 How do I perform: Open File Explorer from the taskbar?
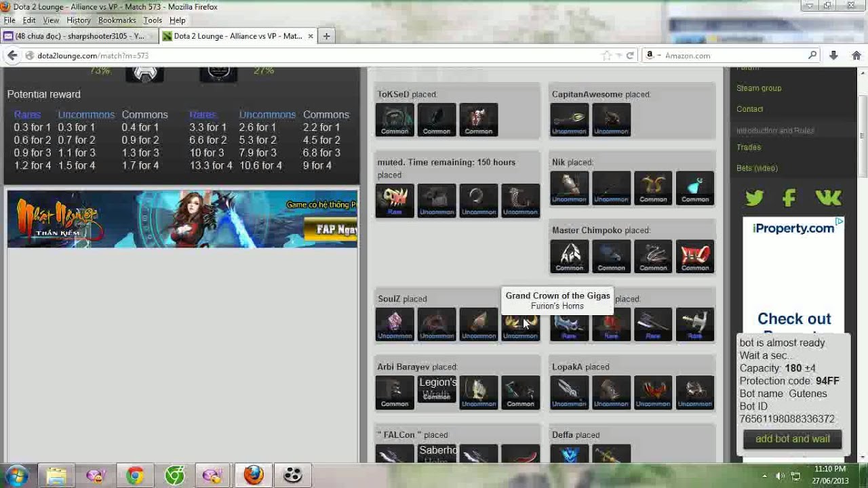(x=57, y=476)
